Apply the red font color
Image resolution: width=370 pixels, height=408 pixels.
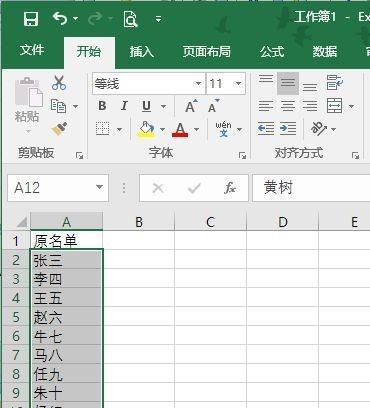pos(180,129)
